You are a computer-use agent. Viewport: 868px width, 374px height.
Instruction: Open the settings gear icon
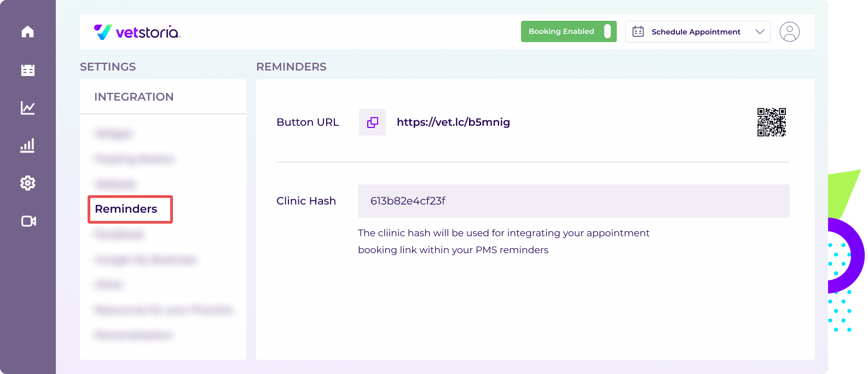(27, 183)
